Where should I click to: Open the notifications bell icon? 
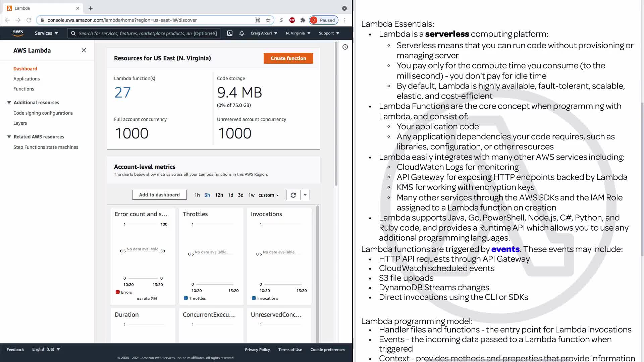(x=241, y=33)
